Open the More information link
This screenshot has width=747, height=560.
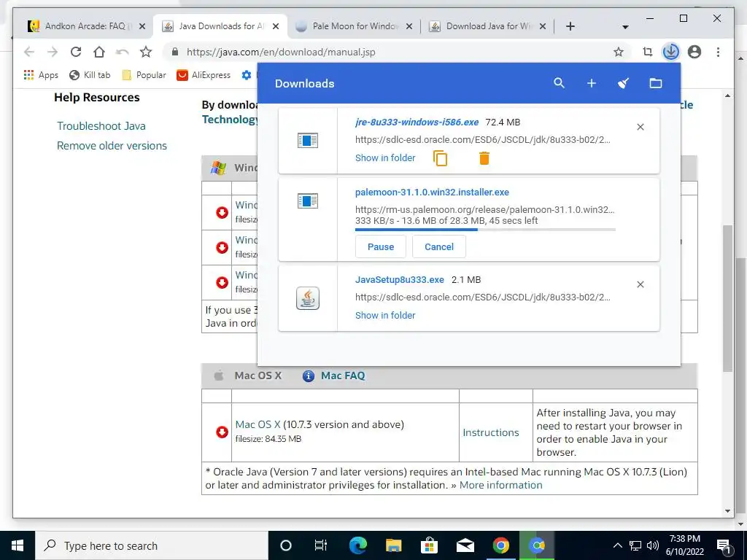500,485
